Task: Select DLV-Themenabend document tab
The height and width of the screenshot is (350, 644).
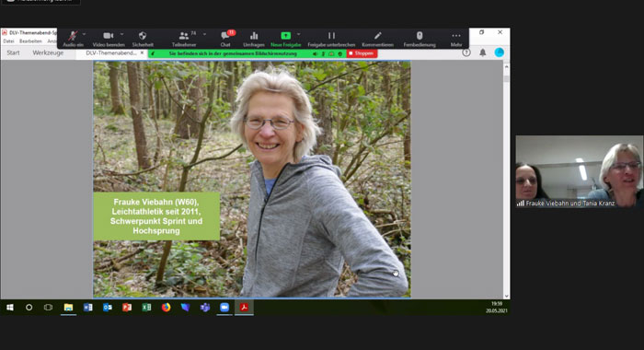Action: (111, 53)
